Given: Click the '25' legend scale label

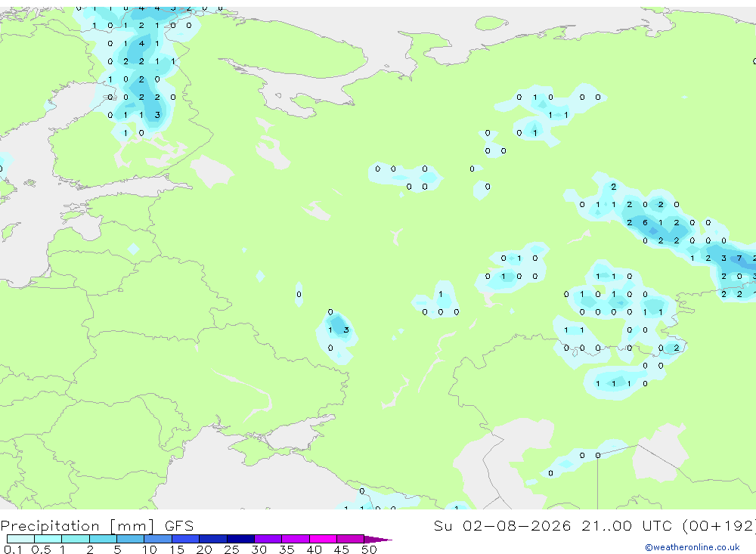Looking at the screenshot, I should coord(231,549).
